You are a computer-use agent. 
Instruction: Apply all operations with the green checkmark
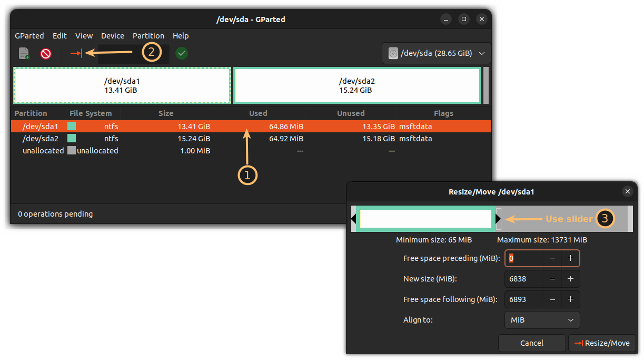tap(181, 53)
